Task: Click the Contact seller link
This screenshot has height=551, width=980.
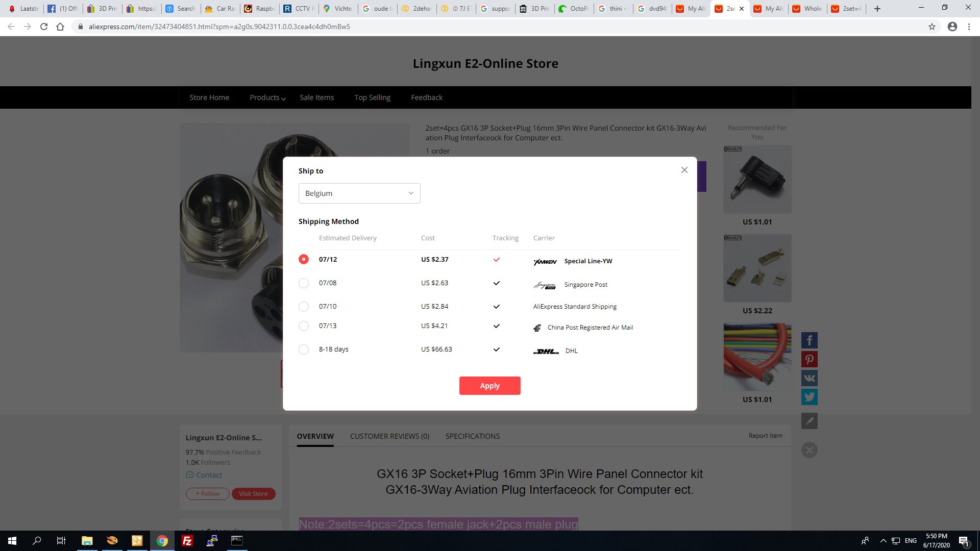Action: pyautogui.click(x=204, y=475)
